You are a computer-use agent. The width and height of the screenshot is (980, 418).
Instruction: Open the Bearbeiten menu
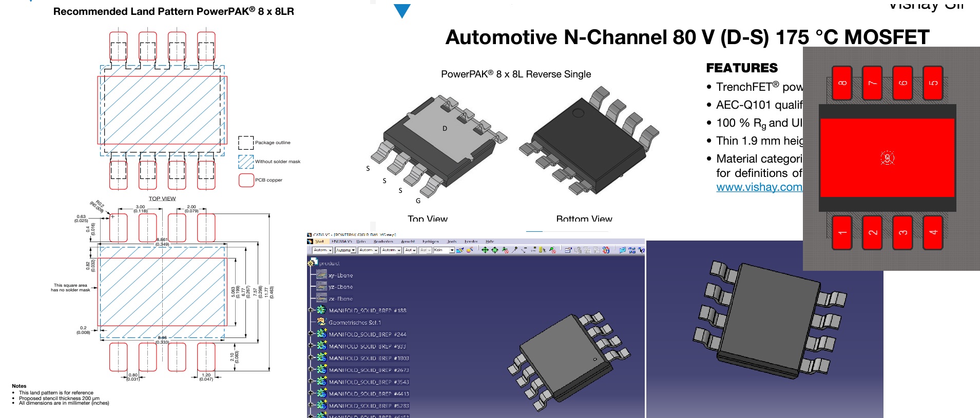click(383, 241)
